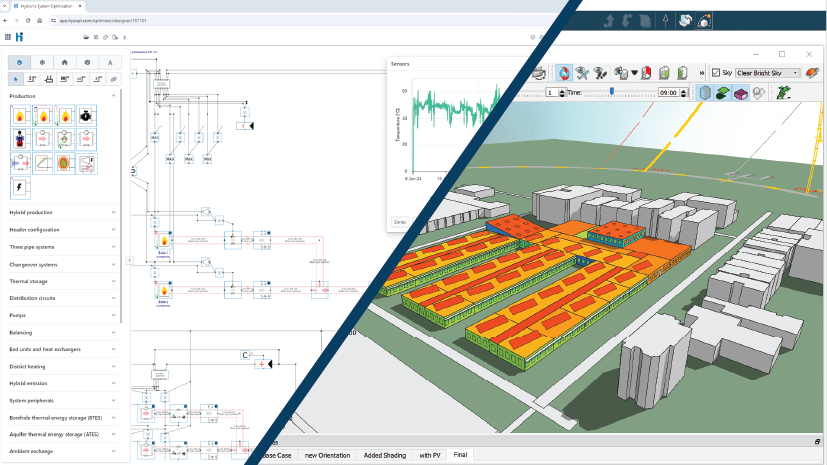Add first boiler flame component in Production
Image resolution: width=827 pixels, height=465 pixels.
(x=20, y=115)
